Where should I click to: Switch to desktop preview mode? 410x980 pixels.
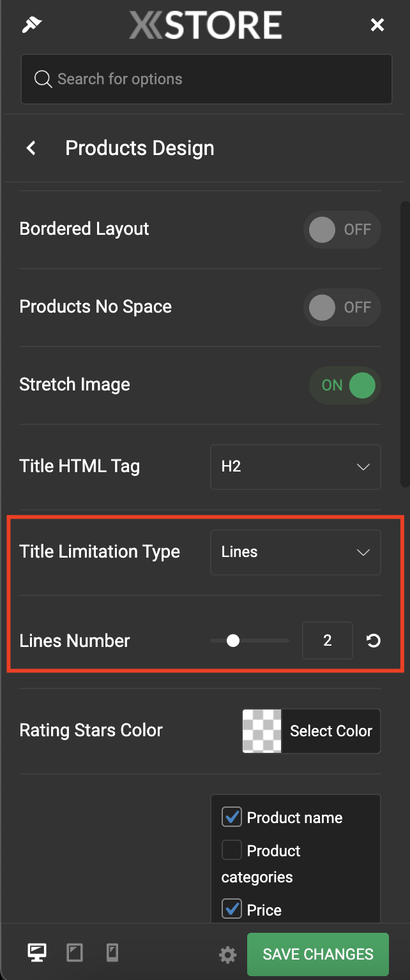coord(36,953)
